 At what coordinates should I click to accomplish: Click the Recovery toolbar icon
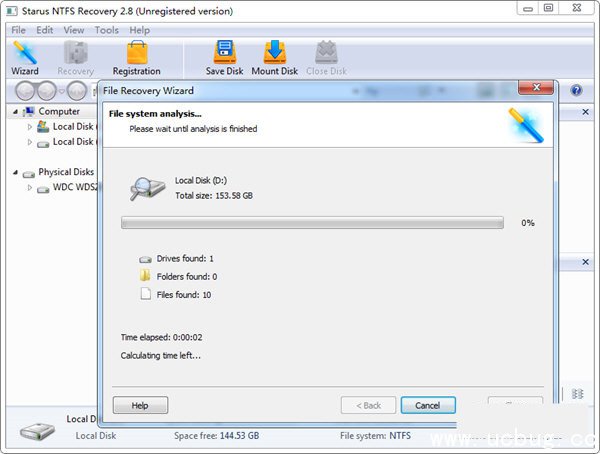[x=75, y=58]
